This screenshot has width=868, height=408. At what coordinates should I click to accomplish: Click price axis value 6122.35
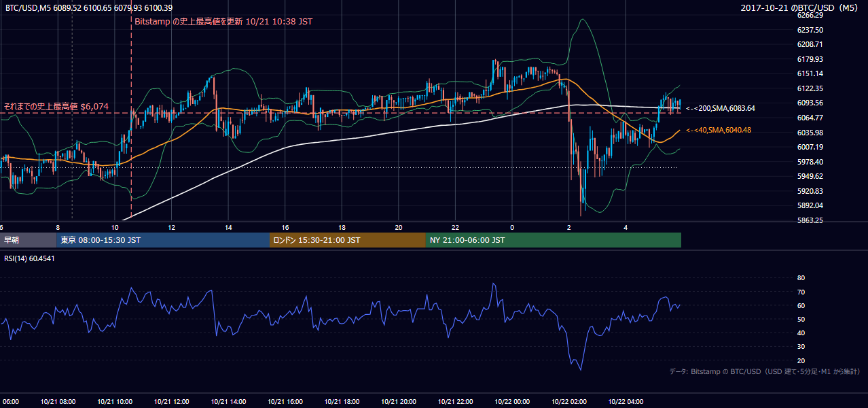[810, 88]
